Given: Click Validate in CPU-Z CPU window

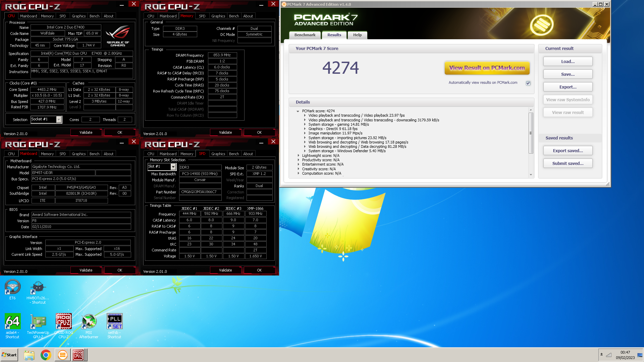Looking at the screenshot, I should point(86,132).
